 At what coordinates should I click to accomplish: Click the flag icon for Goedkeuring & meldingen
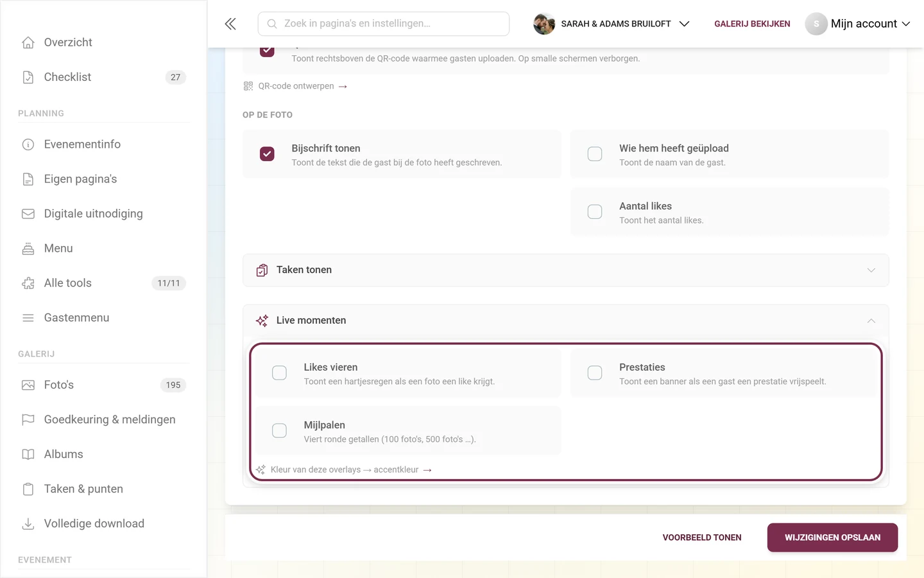pyautogui.click(x=28, y=420)
